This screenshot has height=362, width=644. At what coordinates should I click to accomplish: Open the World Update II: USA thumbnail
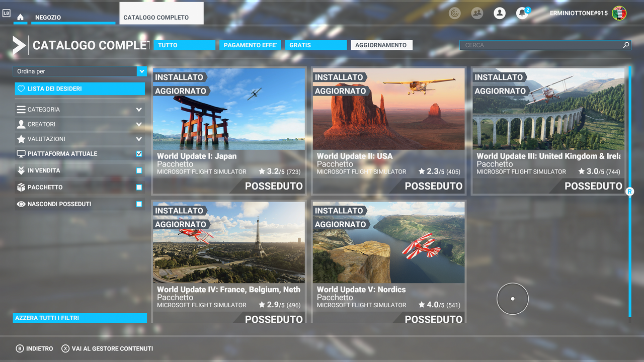(x=389, y=109)
